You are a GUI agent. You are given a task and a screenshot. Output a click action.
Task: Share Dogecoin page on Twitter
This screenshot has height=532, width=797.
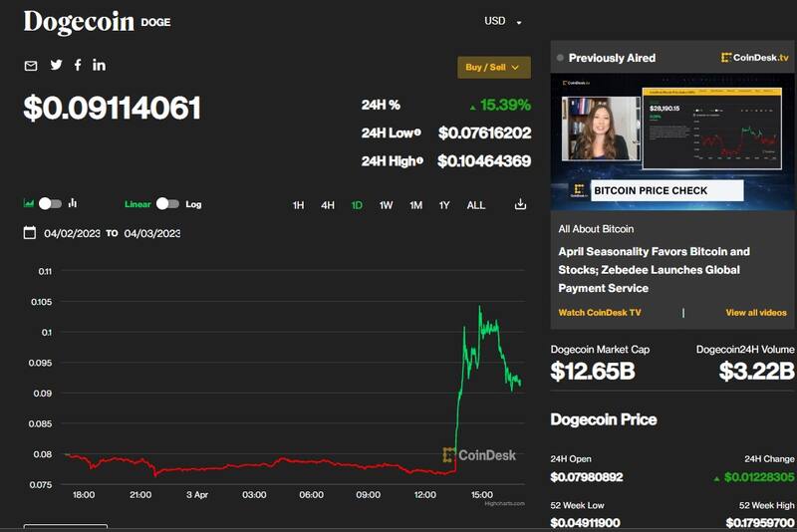tap(56, 66)
